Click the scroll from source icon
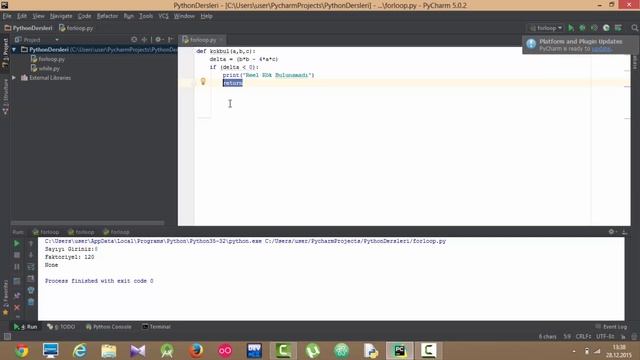The height and width of the screenshot is (360, 640). (x=134, y=40)
